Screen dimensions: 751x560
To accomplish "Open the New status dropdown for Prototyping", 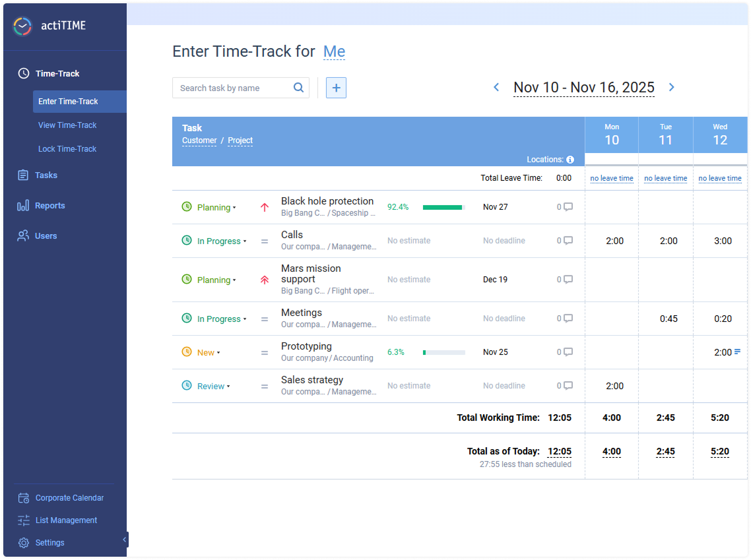I will click(209, 353).
